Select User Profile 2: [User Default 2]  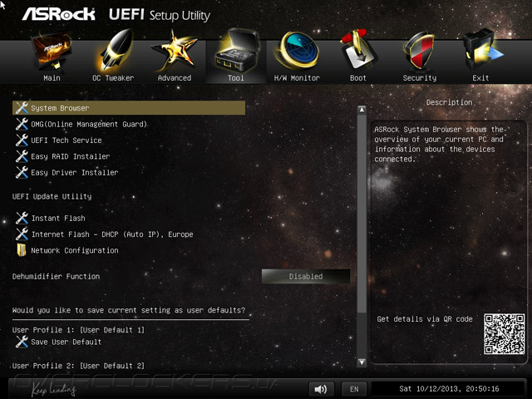tap(78, 366)
